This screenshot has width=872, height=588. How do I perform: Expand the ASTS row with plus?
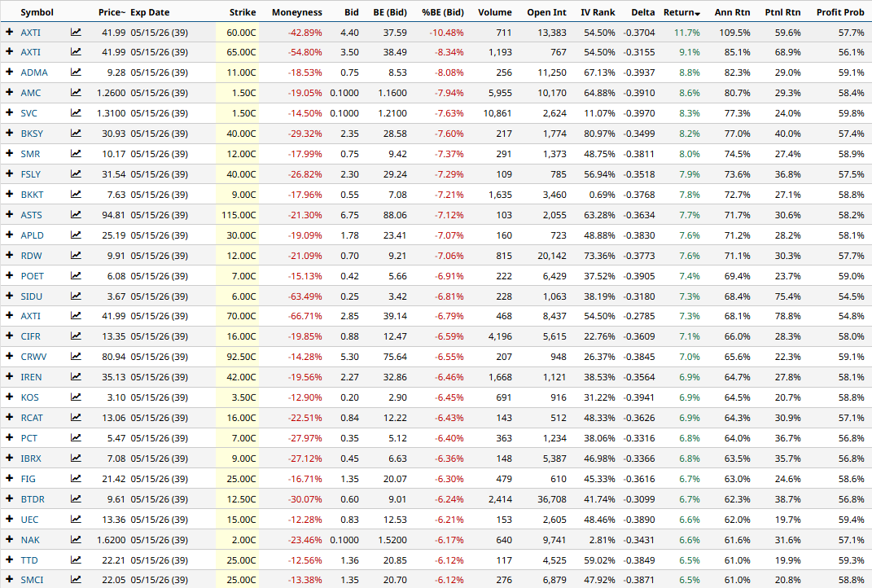coord(9,214)
